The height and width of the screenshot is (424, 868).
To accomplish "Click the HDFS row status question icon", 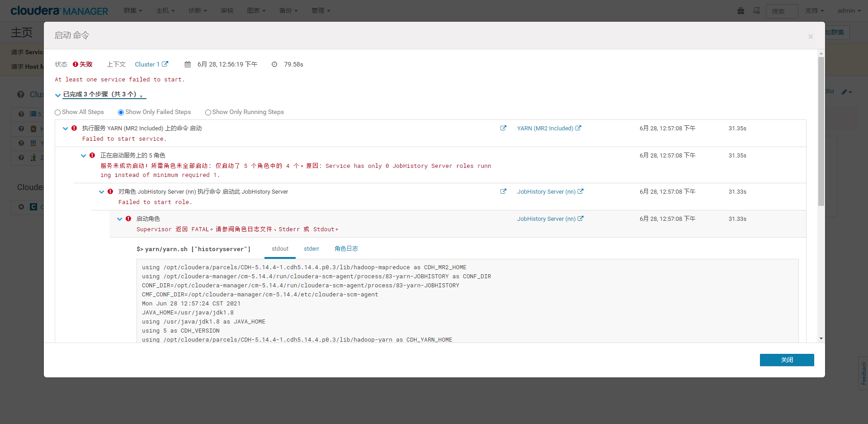I will [x=21, y=129].
